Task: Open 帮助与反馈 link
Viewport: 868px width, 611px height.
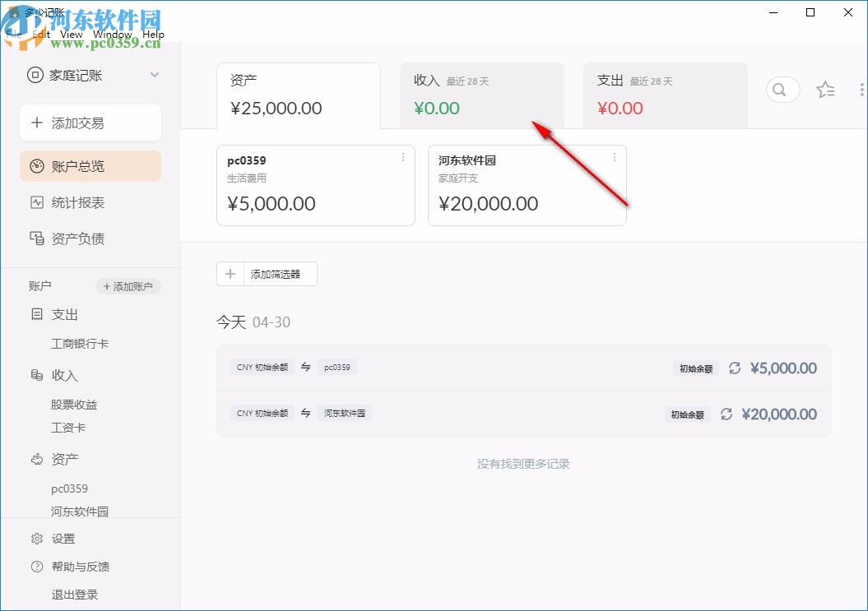Action: 81,567
